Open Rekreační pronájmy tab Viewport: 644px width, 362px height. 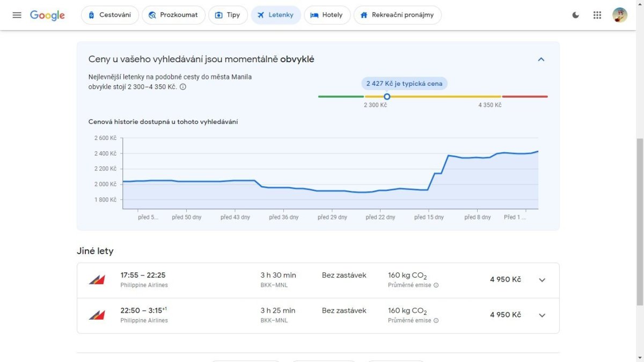point(397,15)
